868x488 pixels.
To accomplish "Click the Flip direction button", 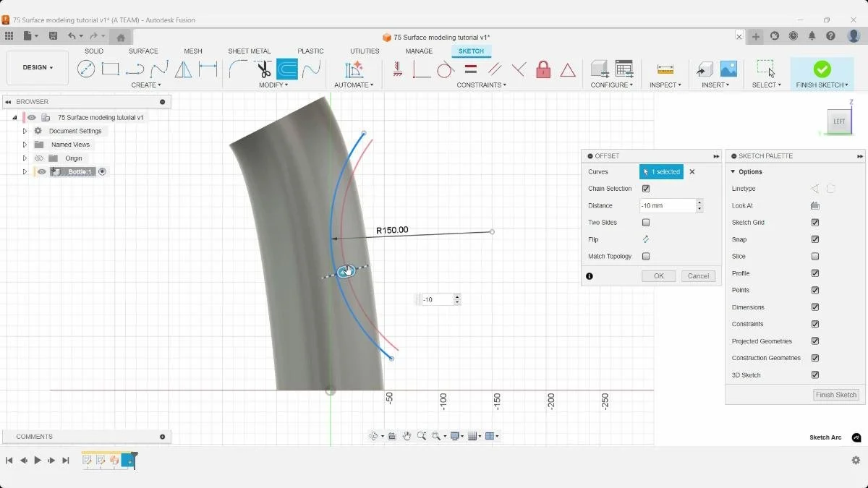I will pos(646,239).
